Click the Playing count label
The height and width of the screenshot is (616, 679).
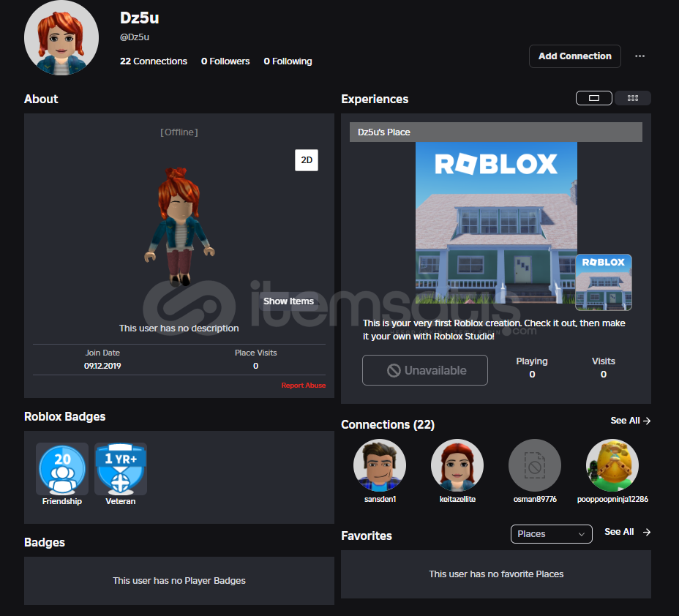click(532, 361)
